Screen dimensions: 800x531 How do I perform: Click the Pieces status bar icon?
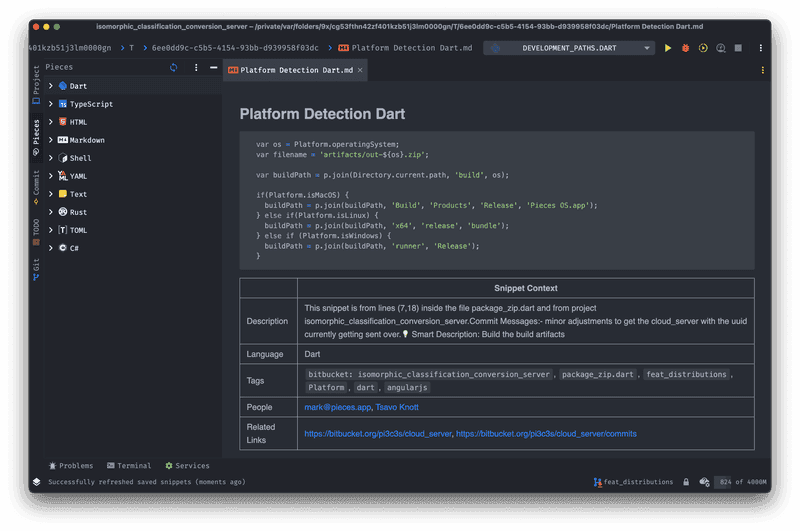click(36, 482)
